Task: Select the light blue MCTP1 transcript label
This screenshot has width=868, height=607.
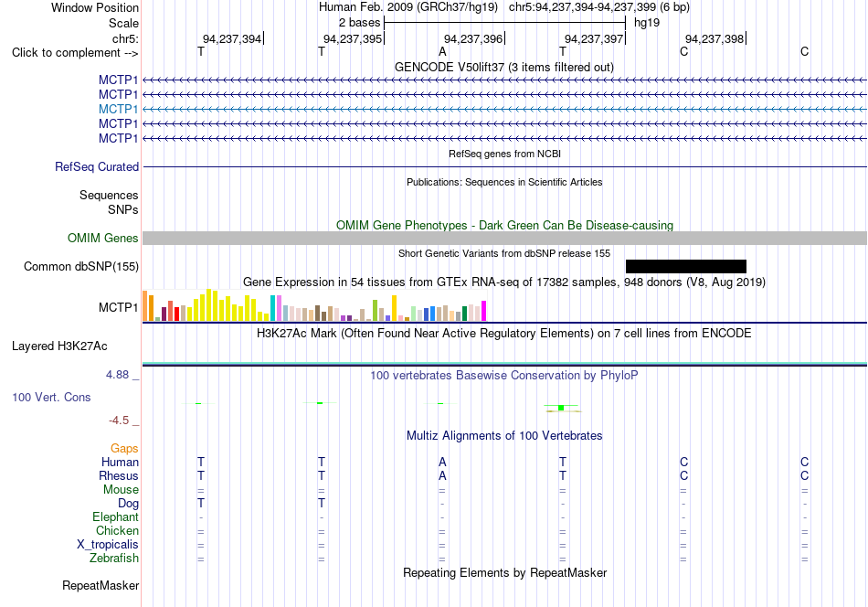Action: click(118, 109)
